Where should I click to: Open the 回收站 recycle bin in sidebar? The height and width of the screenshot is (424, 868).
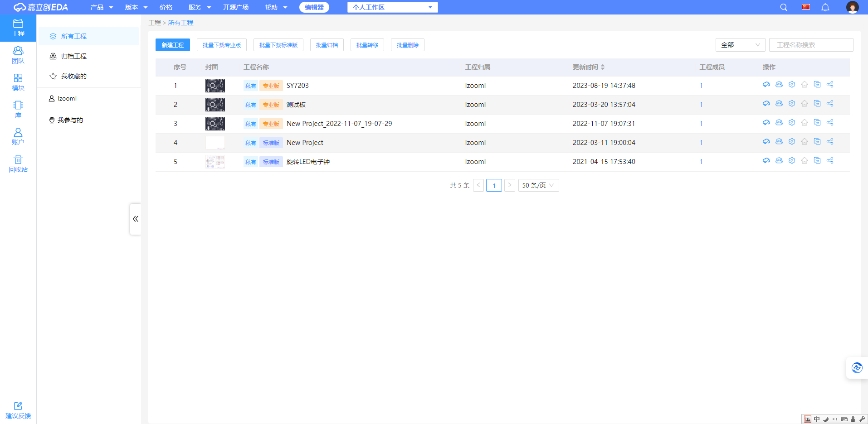[18, 164]
